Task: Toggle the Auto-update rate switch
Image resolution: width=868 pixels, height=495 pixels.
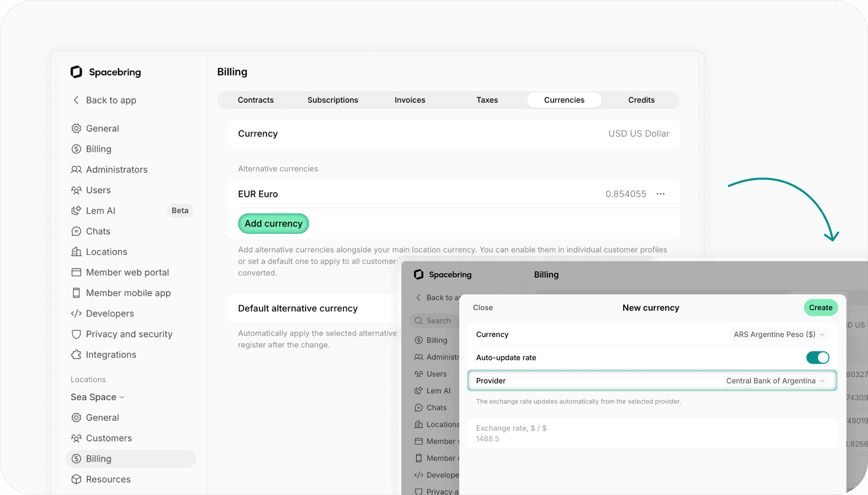Action: click(x=817, y=358)
